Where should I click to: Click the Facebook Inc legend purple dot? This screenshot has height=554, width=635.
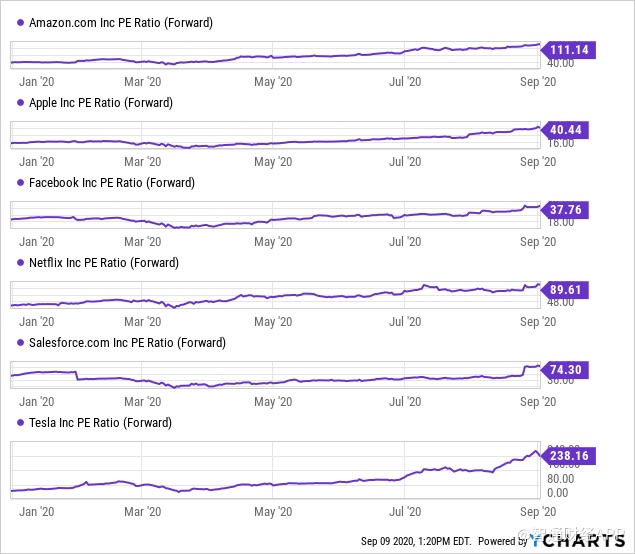click(21, 183)
